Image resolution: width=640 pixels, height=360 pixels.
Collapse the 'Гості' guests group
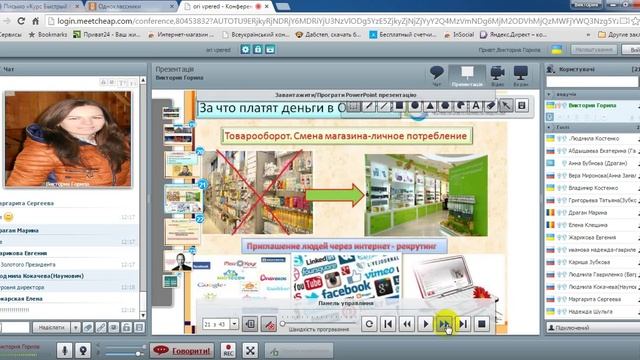point(549,127)
